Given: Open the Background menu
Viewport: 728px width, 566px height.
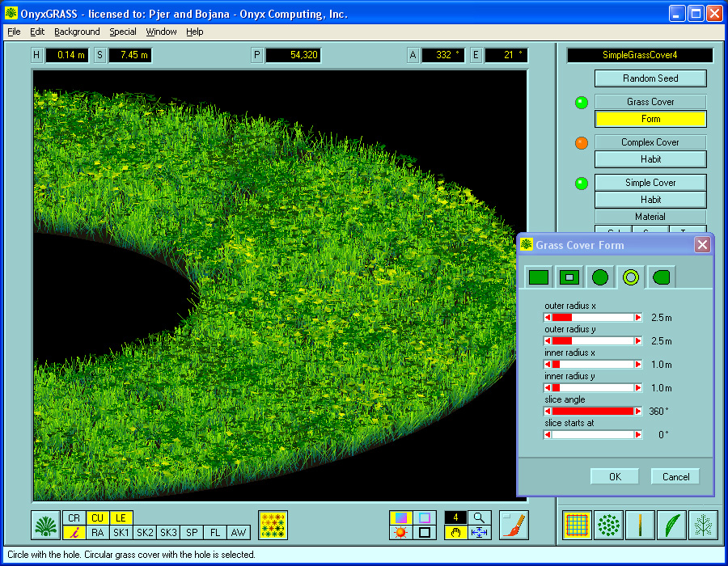Looking at the screenshot, I should tap(76, 32).
